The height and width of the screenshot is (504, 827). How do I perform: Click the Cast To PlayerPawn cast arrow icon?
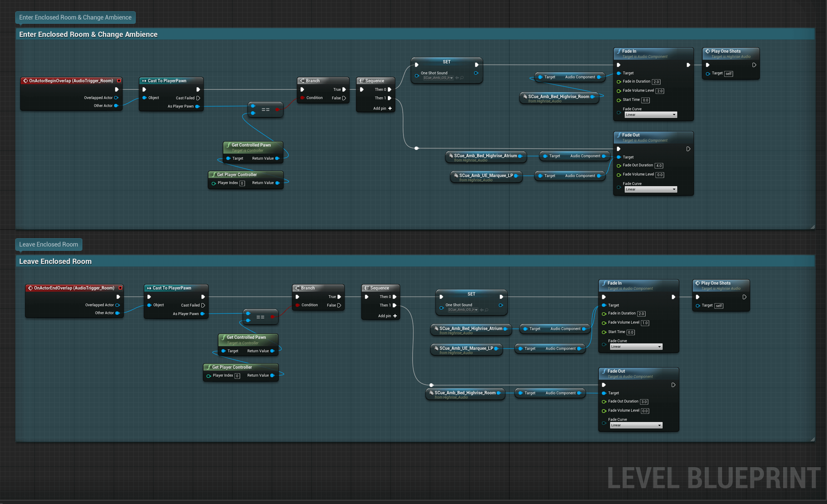144,80
